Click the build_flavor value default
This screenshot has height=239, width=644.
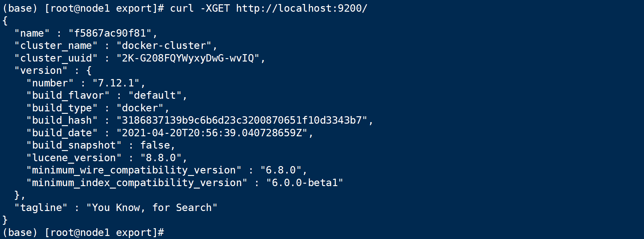point(155,95)
